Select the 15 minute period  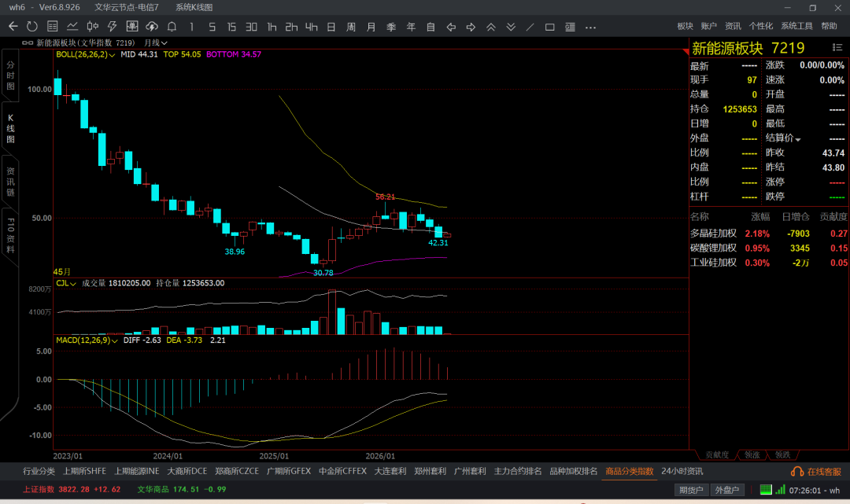[231, 27]
